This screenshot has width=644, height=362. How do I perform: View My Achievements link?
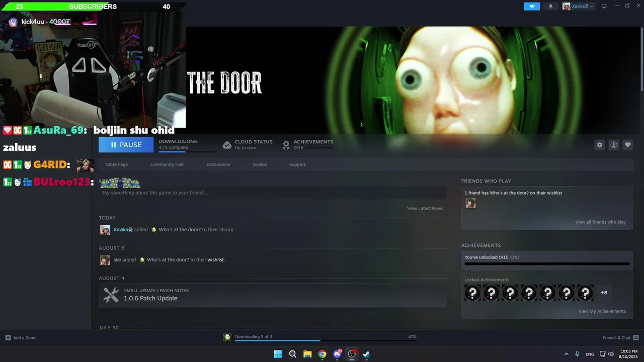point(602,311)
